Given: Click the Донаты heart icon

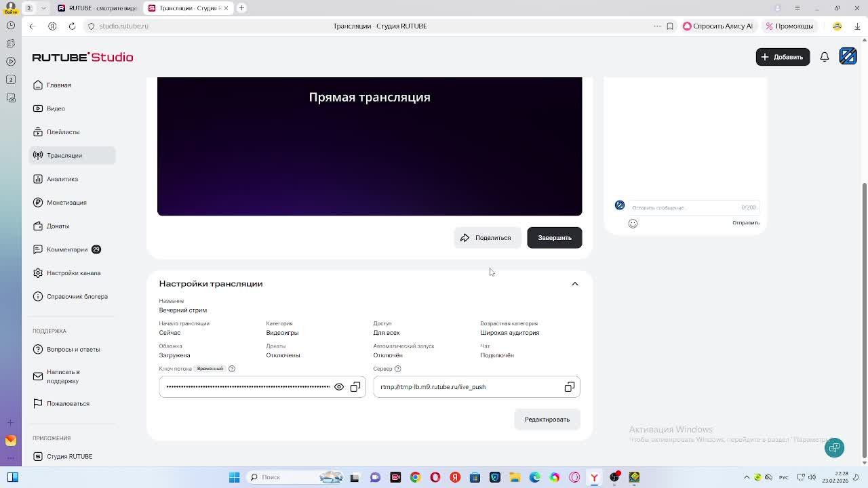Looking at the screenshot, I should (x=38, y=226).
